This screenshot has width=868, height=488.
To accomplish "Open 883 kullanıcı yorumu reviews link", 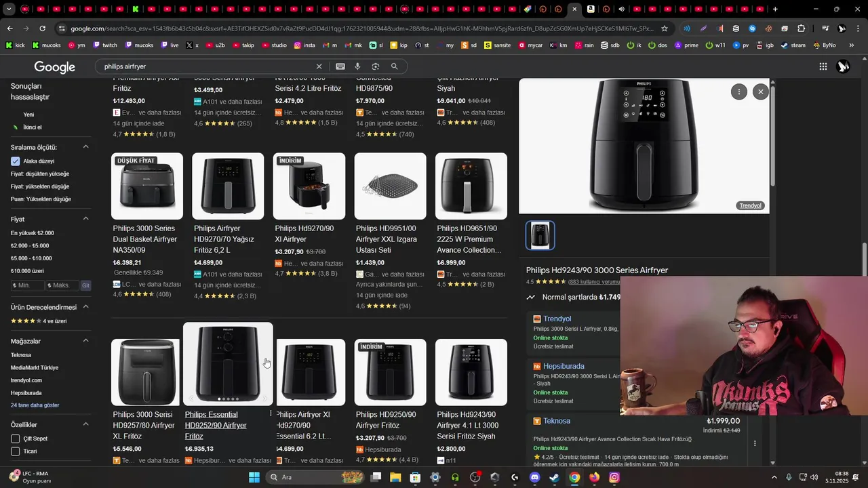I will 594,281.
